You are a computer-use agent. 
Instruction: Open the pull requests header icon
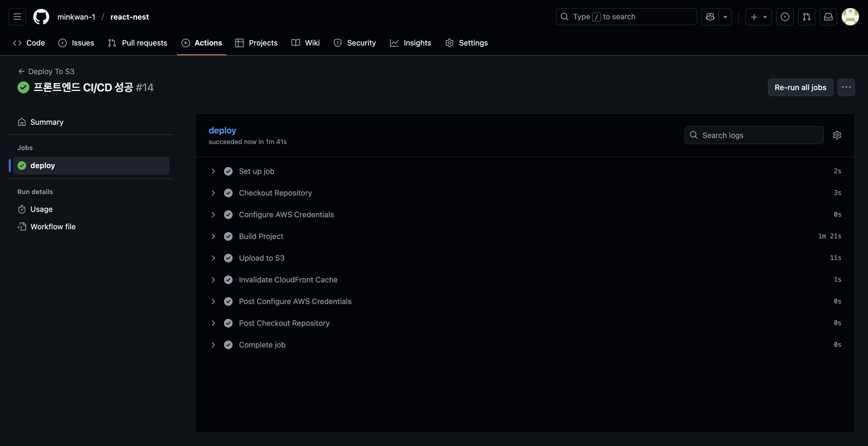pos(806,17)
